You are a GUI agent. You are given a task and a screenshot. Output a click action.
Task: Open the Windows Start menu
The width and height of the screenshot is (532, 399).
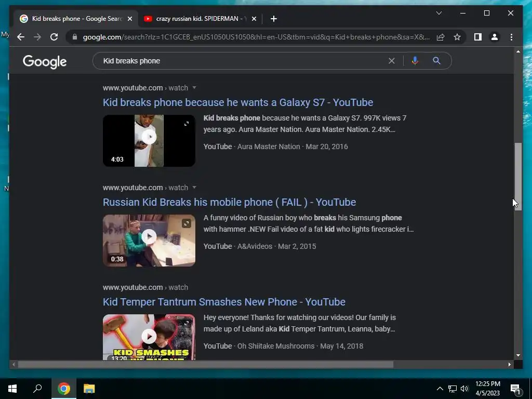tap(12, 389)
